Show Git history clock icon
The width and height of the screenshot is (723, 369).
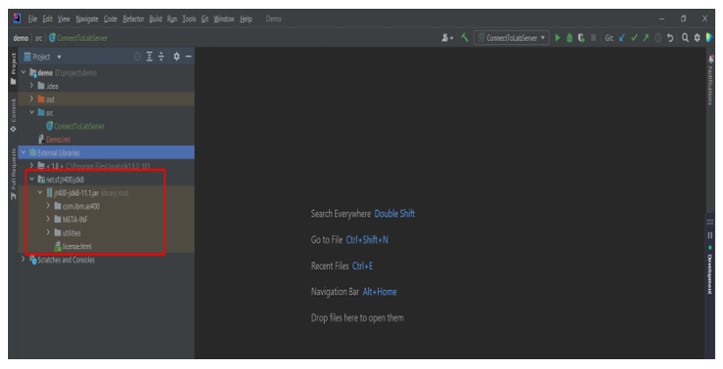(x=658, y=38)
